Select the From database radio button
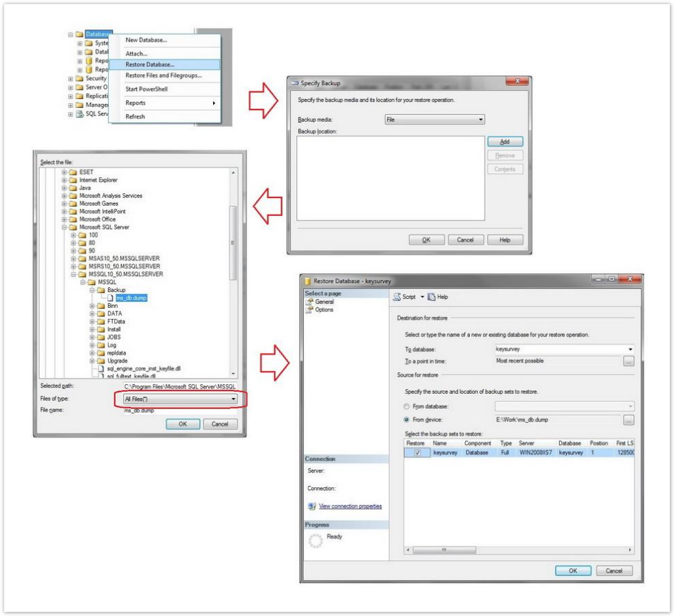The width and height of the screenshot is (674, 616). coord(406,406)
